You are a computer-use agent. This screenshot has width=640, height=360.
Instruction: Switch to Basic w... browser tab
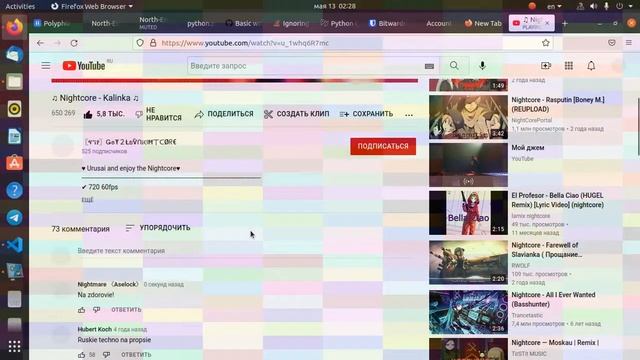244,23
